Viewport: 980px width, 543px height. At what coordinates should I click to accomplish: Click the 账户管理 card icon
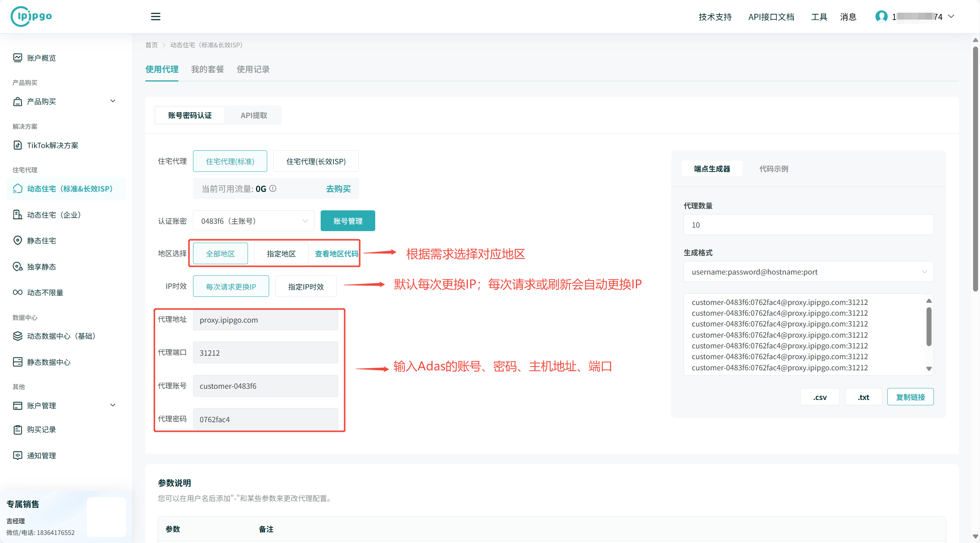[x=18, y=405]
